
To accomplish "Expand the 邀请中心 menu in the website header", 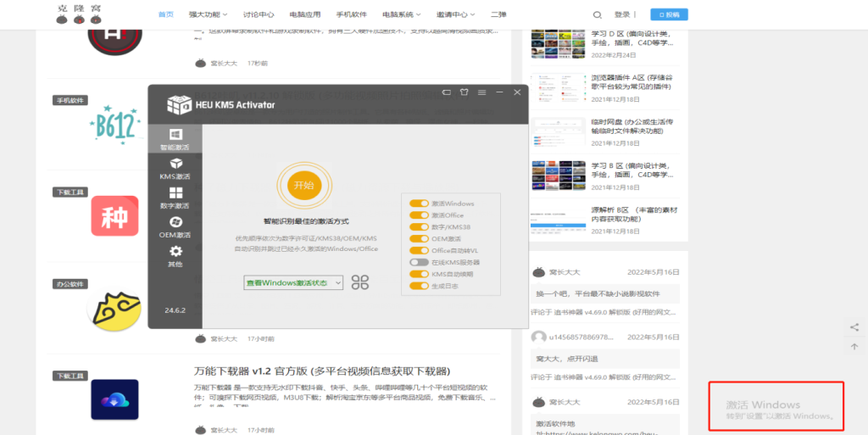I will point(455,14).
